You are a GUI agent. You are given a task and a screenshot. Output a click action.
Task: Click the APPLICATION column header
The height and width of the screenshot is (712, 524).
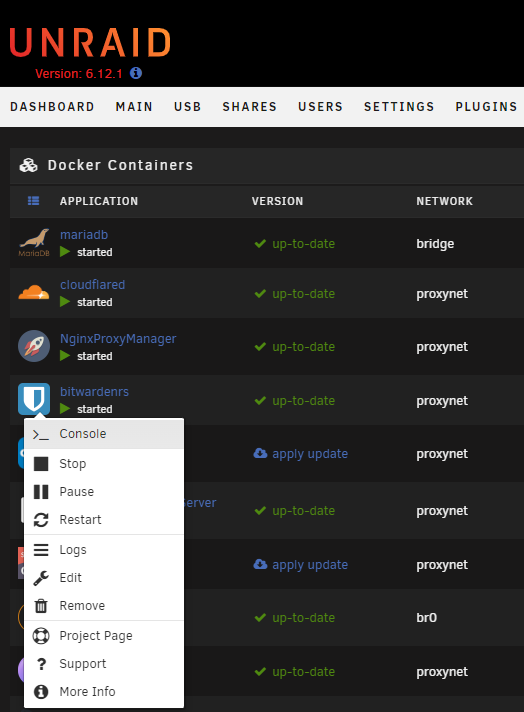(99, 201)
